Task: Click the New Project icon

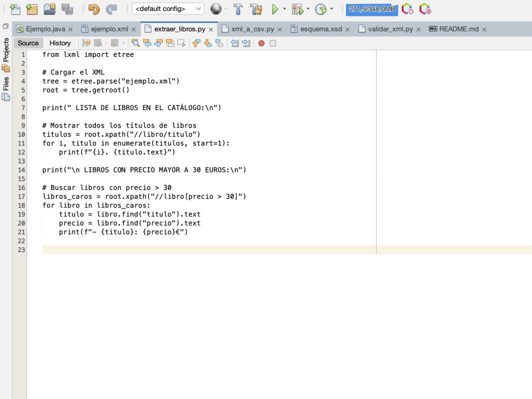Action: point(31,9)
